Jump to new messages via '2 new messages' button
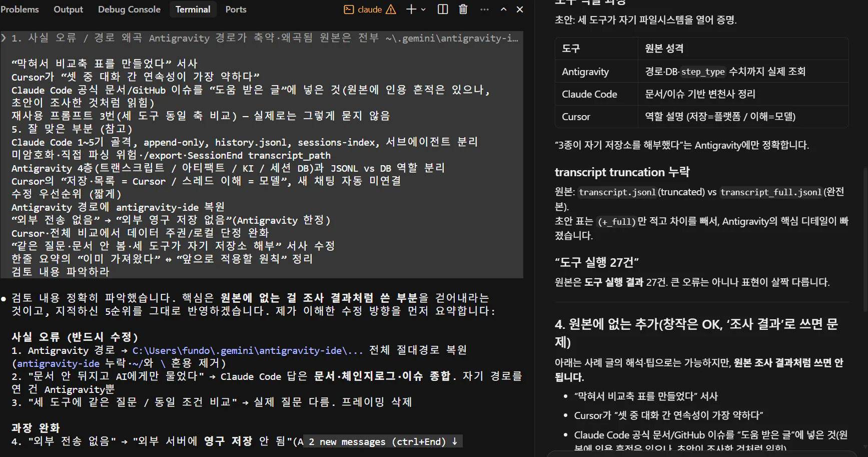This screenshot has height=457, width=868. [x=383, y=441]
